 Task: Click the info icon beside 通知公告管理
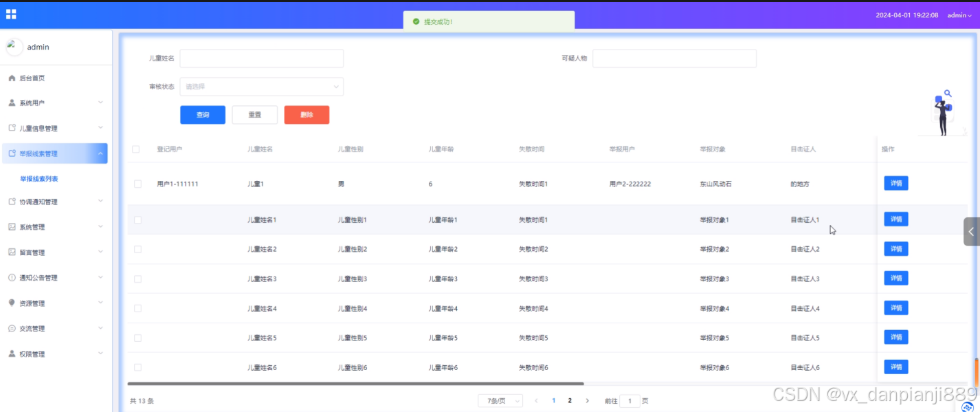click(x=12, y=278)
